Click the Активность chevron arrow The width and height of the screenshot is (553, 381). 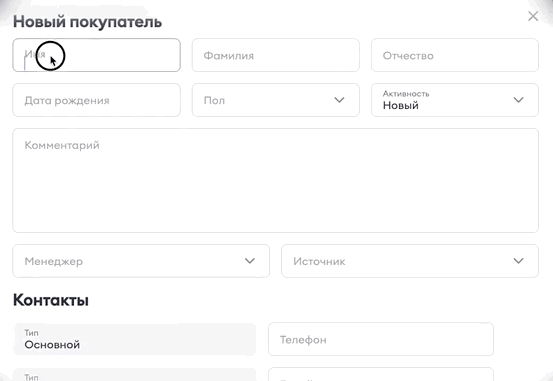[518, 100]
